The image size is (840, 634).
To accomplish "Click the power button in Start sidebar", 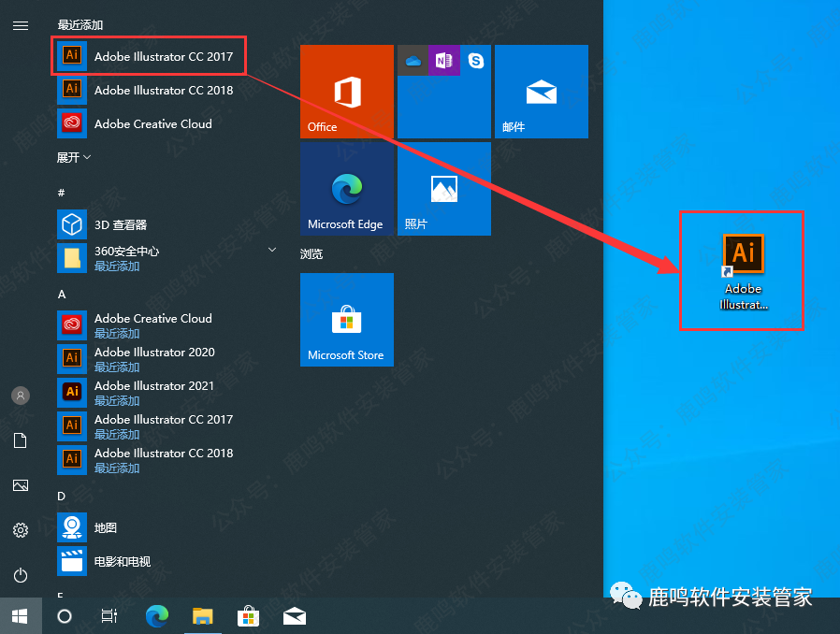I will point(20,575).
